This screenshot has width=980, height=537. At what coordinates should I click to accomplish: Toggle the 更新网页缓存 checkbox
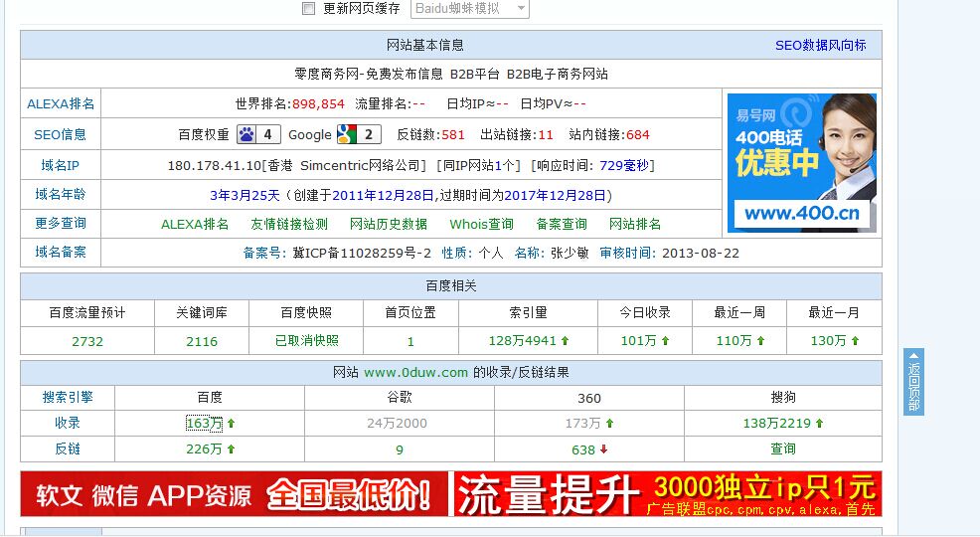(x=309, y=8)
